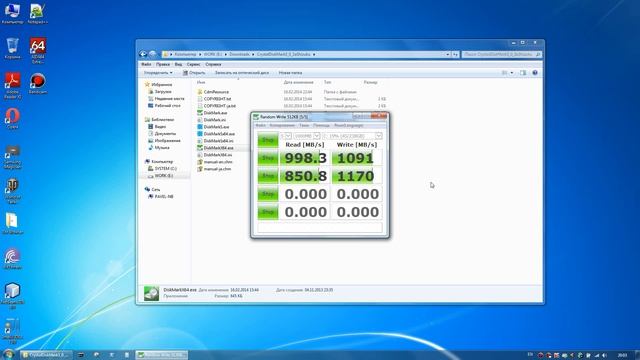Image resolution: width=640 pixels, height=360 pixels.
Task: Click the DiskMarkX64.exe details pane icon
Action: (x=151, y=293)
